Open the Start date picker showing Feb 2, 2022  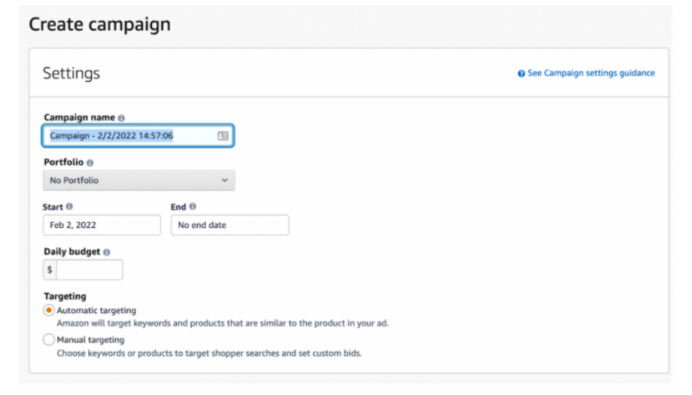click(x=102, y=225)
